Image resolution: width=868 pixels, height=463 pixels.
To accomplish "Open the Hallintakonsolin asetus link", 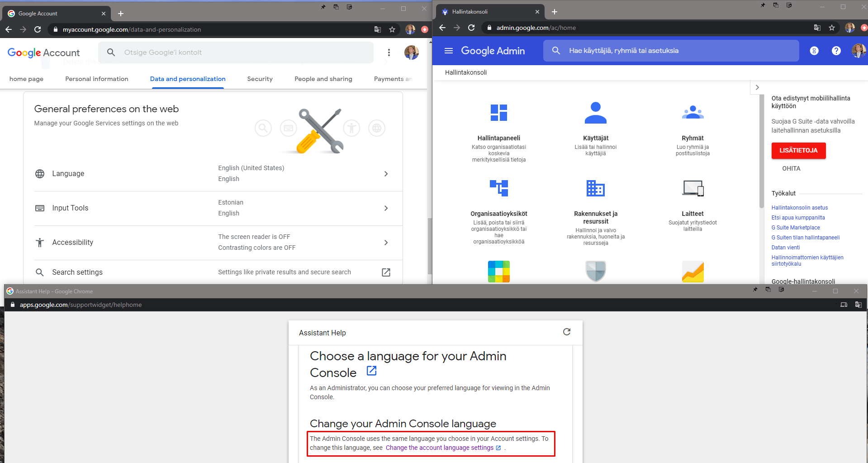I will click(x=799, y=208).
